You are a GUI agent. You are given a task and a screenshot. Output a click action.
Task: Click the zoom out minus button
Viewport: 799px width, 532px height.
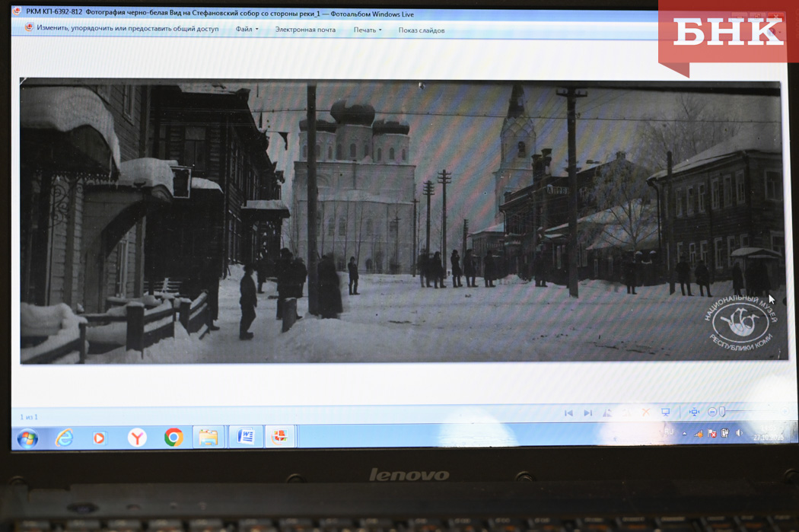point(712,413)
